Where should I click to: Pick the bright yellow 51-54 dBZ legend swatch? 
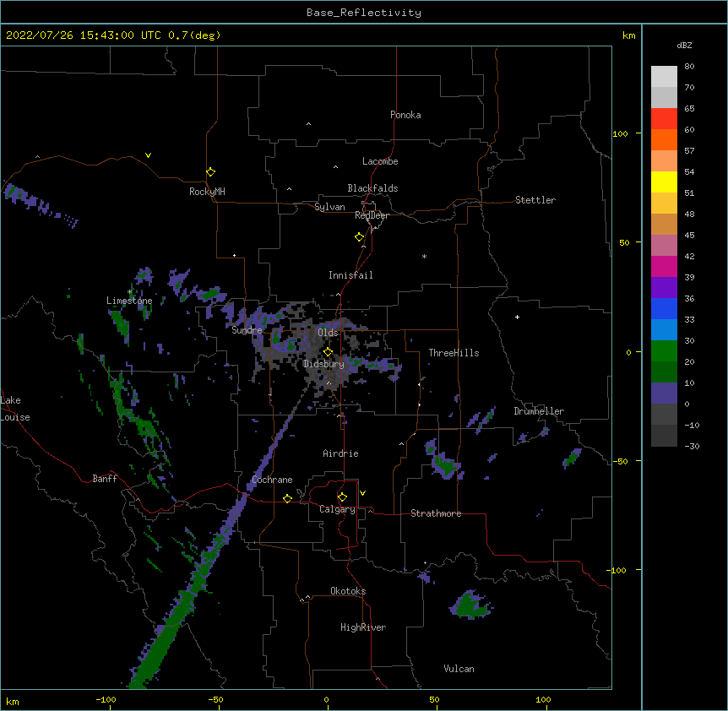(664, 182)
